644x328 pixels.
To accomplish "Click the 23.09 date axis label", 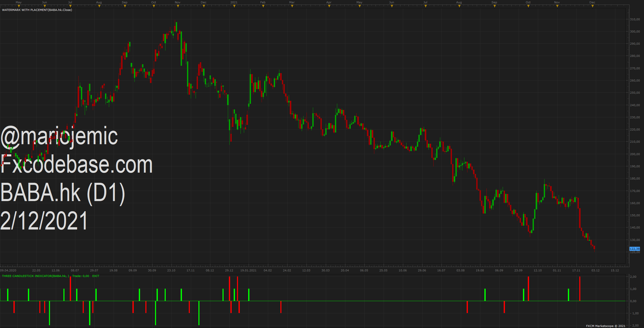I will (x=518, y=270).
